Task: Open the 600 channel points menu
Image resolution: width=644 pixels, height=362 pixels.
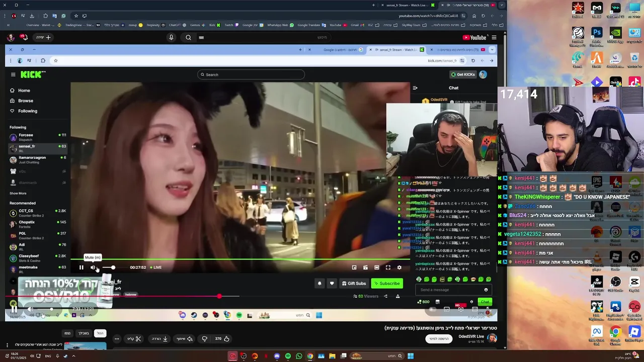Action: click(x=424, y=302)
